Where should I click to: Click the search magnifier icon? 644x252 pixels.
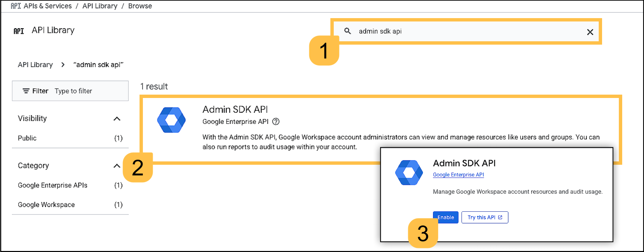[347, 31]
